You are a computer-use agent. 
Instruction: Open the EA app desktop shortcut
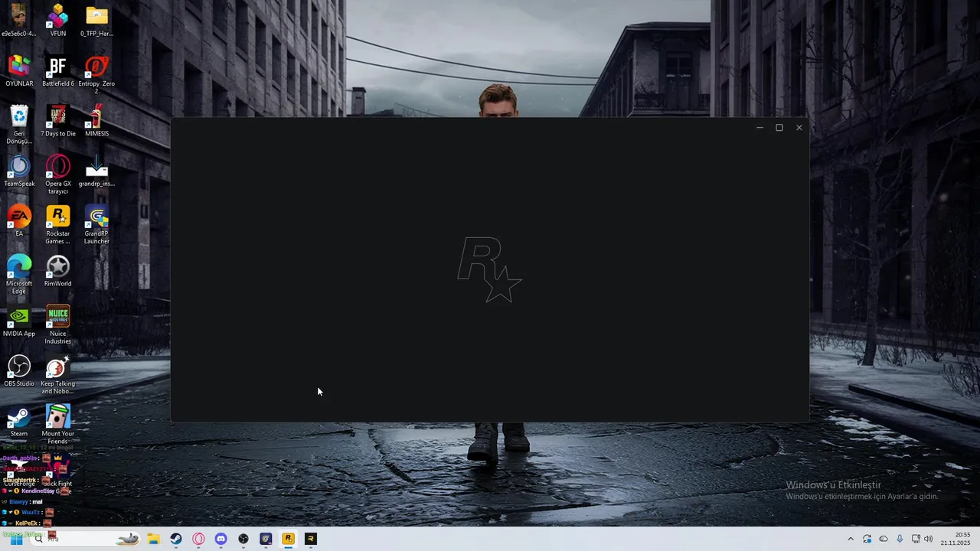19,220
